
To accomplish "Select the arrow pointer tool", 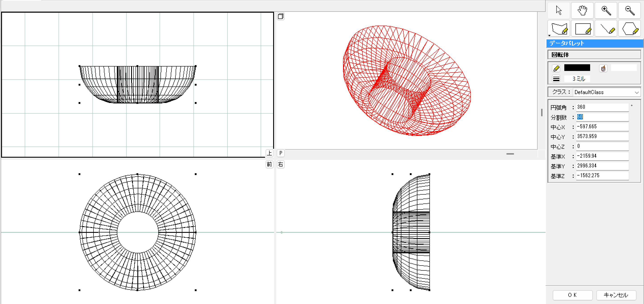I will (x=559, y=10).
